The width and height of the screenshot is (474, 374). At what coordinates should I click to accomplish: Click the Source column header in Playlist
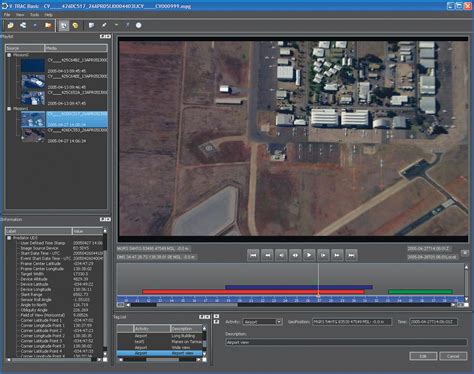[25, 48]
